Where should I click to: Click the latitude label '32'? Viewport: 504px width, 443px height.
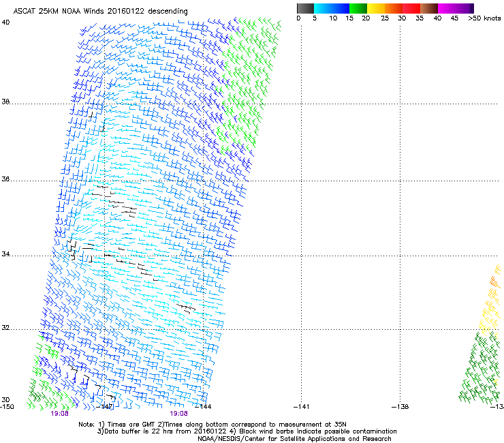coord(5,328)
